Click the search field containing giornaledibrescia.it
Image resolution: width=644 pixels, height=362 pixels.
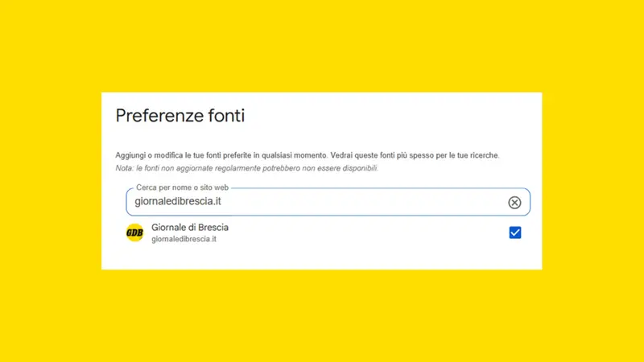coord(328,202)
